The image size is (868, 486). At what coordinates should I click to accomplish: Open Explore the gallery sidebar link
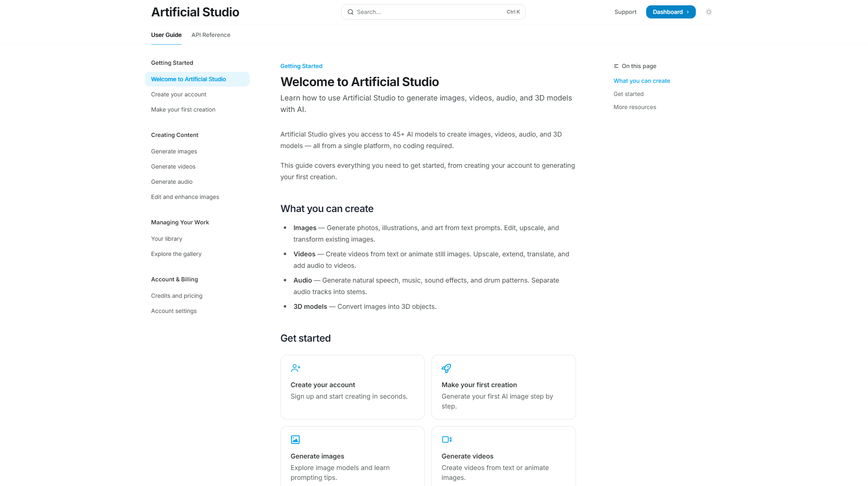click(176, 254)
